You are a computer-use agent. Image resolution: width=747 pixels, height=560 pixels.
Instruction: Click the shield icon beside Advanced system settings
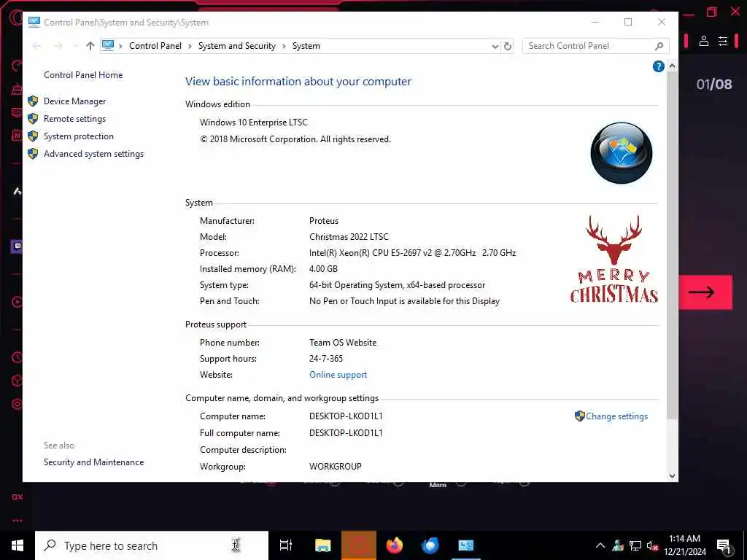33,154
